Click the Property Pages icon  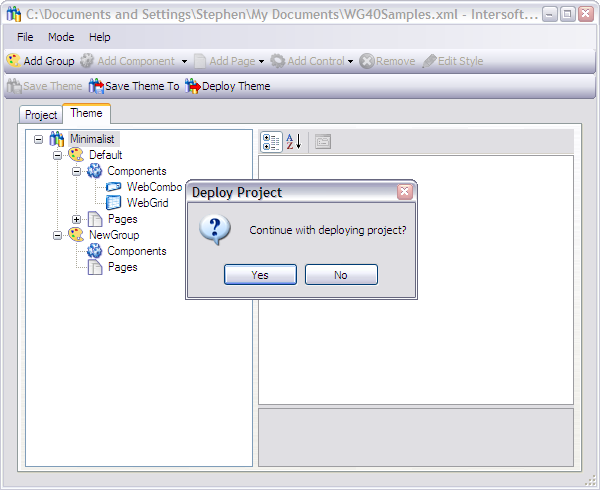click(x=322, y=142)
